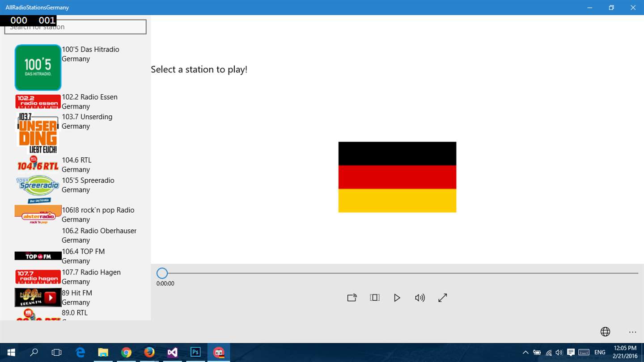The image size is (644, 362).
Task: Click the globe icon in app bar
Action: pos(605,332)
